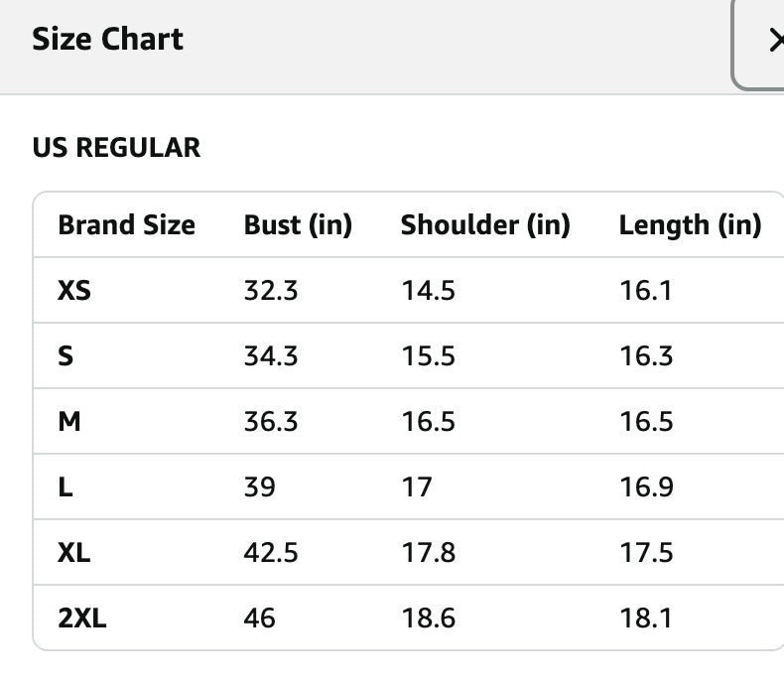Select the XS size row label
The width and height of the screenshot is (784, 690).
coord(74,291)
